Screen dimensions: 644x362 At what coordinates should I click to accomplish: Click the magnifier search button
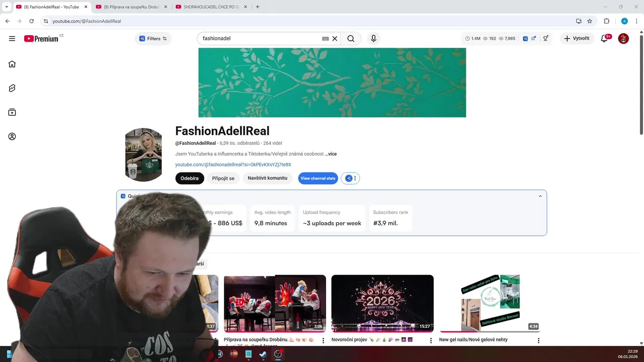(351, 38)
